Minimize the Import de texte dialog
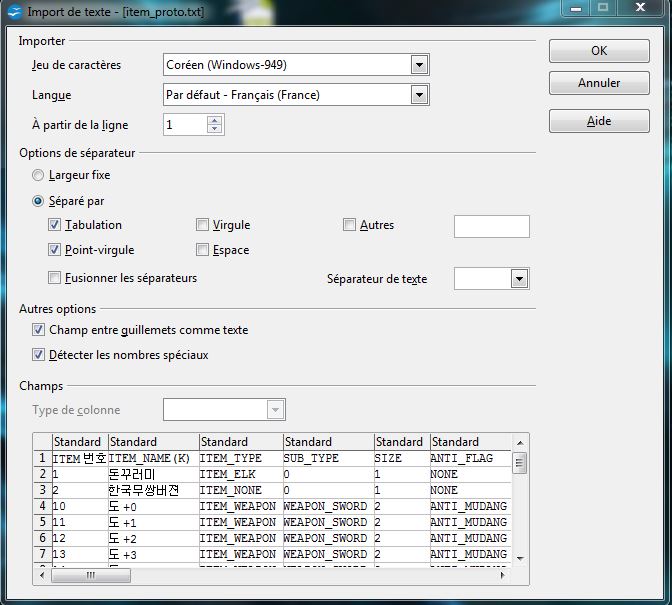The width and height of the screenshot is (672, 605). pyautogui.click(x=576, y=7)
